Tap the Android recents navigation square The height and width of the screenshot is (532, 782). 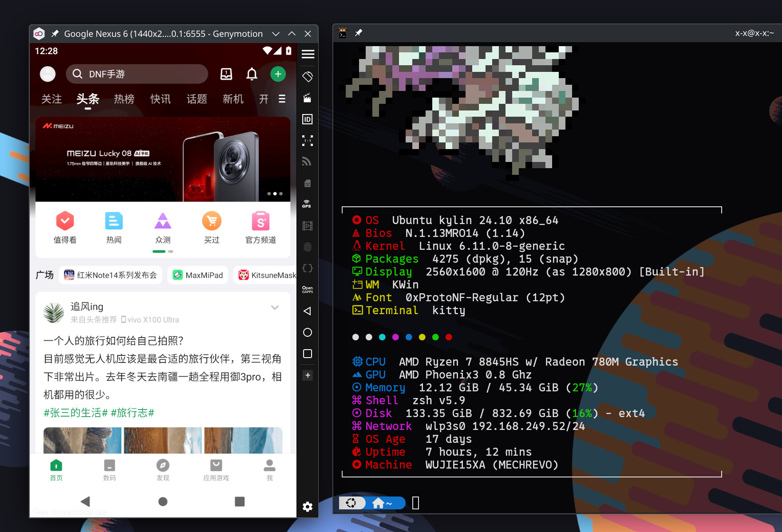(x=240, y=501)
